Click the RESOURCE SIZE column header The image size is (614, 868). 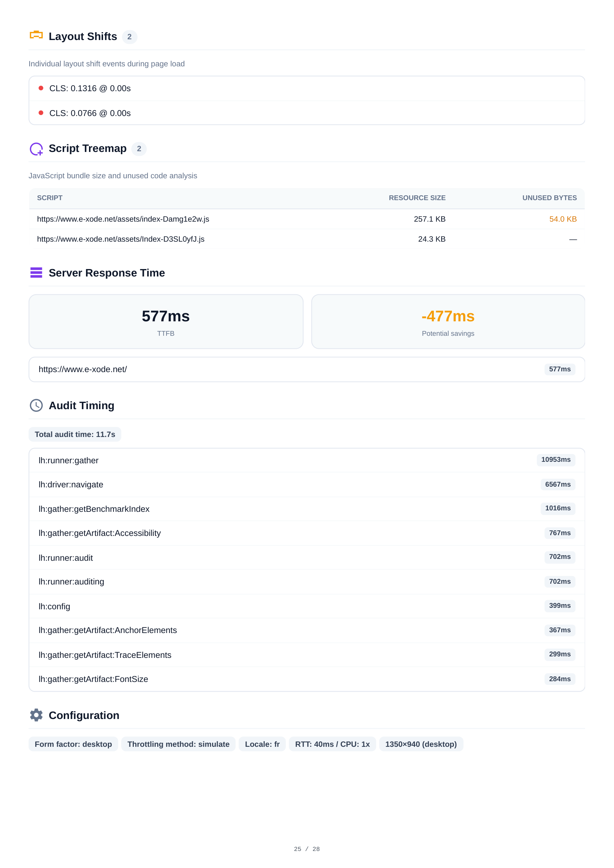[x=417, y=198]
